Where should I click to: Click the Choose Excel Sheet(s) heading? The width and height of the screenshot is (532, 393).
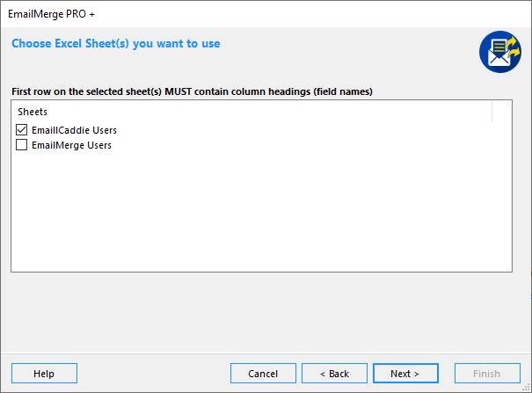tap(116, 44)
